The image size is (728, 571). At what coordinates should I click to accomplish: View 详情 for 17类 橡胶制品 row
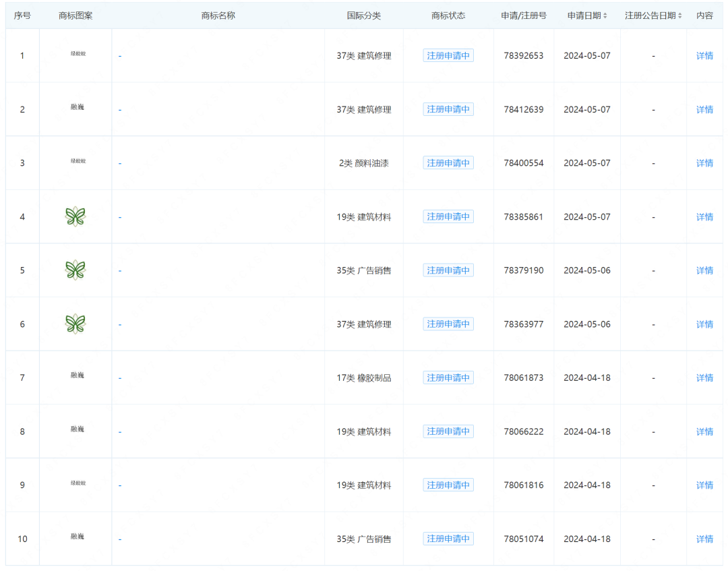704,378
